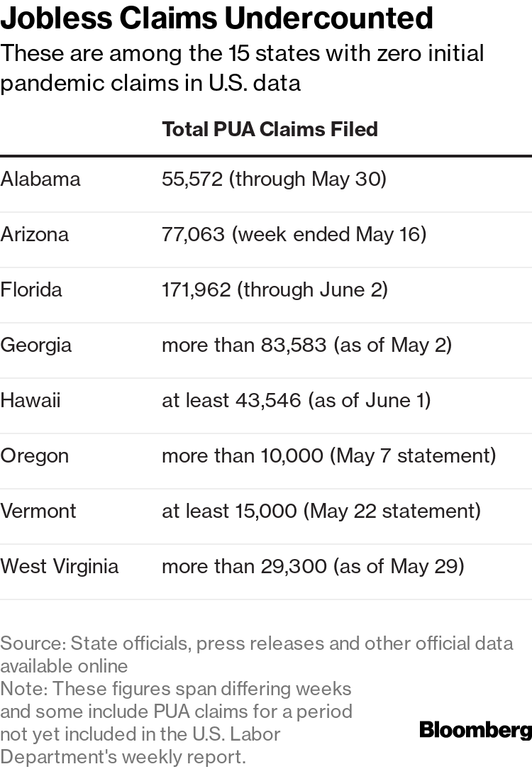The width and height of the screenshot is (532, 769).
Task: Select the Florida row label
Action: 31,290
